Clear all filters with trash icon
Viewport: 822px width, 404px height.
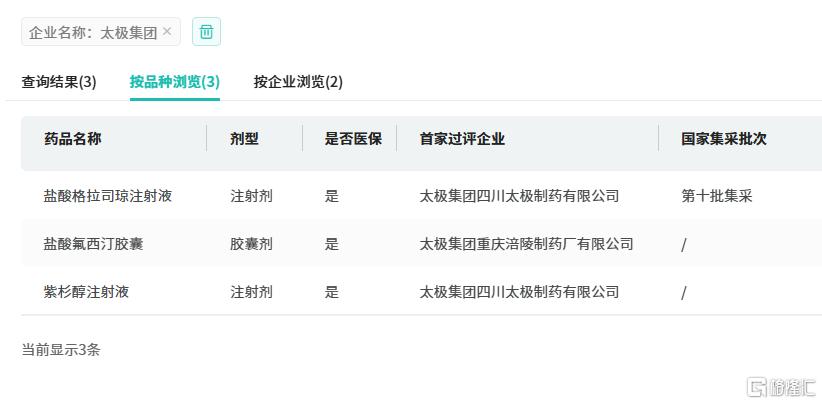pyautogui.click(x=207, y=31)
